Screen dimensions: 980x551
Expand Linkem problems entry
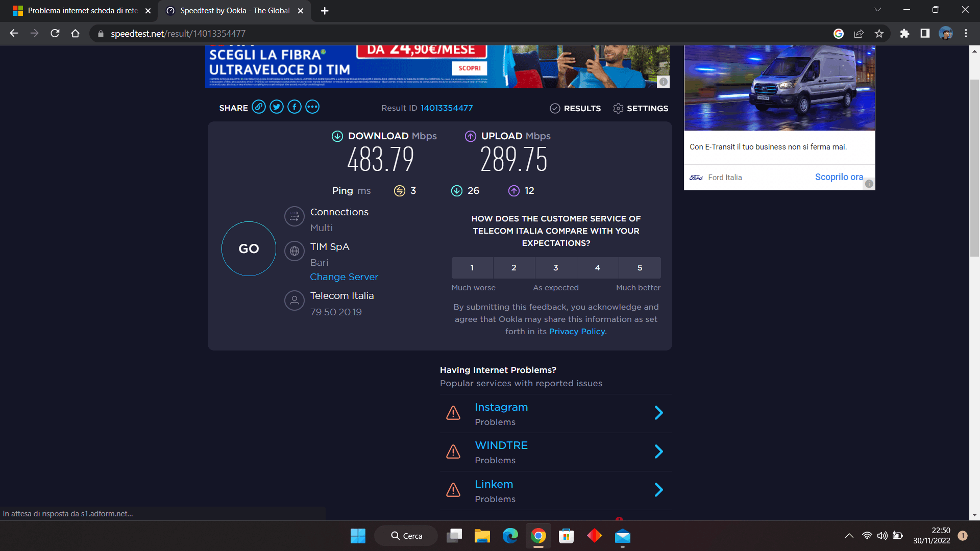pos(658,490)
